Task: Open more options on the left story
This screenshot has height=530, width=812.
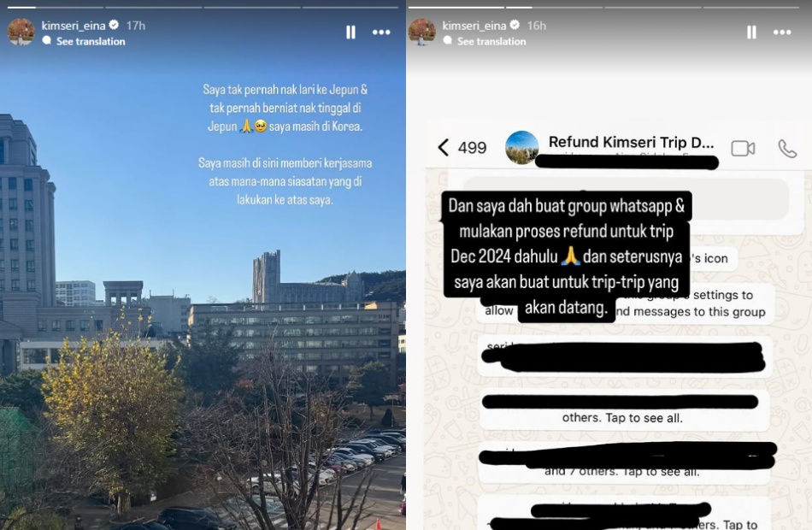Action: click(x=381, y=32)
